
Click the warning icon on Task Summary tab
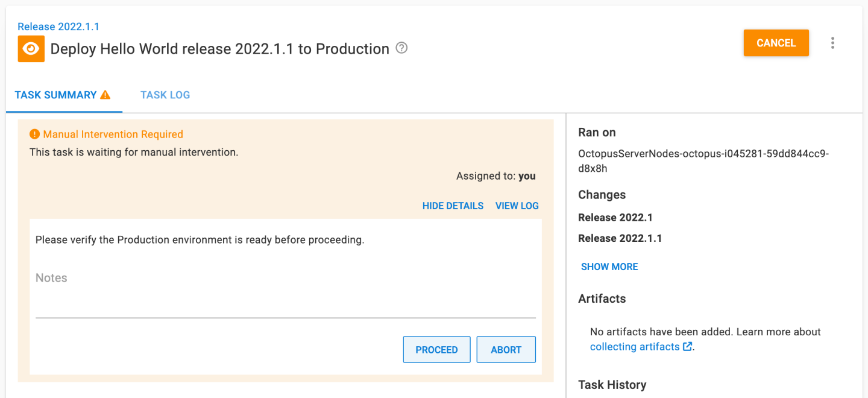(x=105, y=95)
